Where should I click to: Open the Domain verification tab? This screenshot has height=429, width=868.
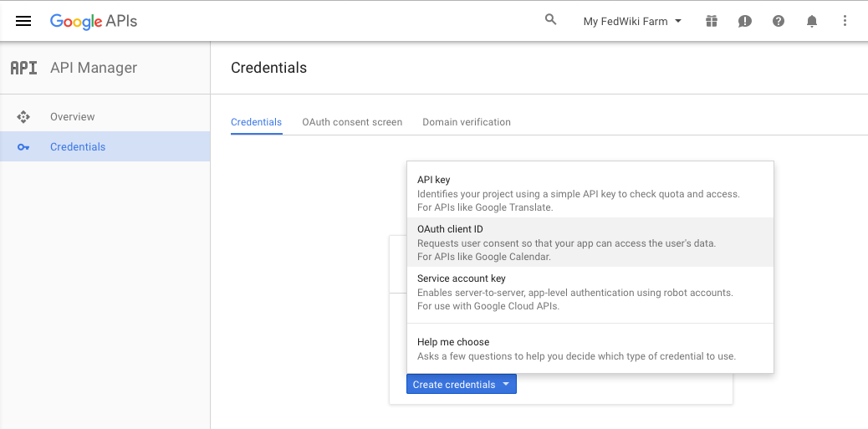[x=467, y=122]
